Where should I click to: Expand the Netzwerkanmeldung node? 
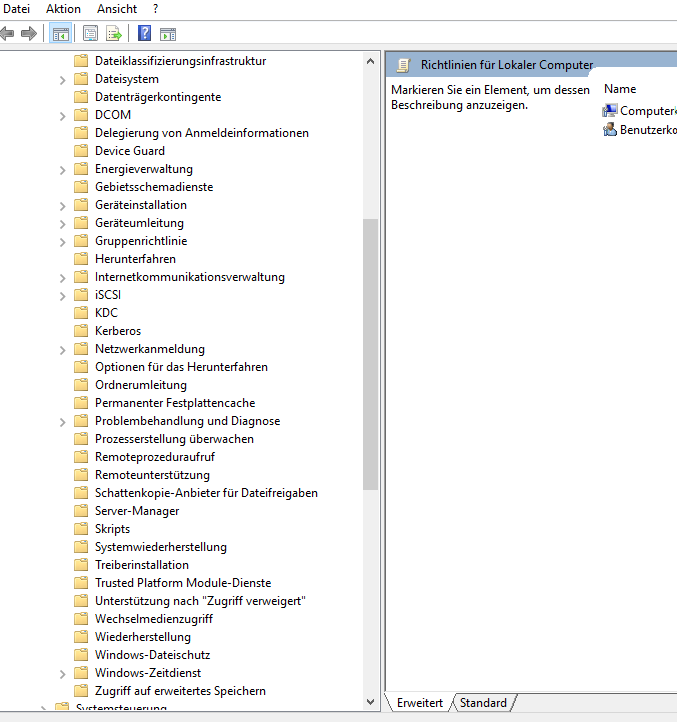tap(63, 350)
